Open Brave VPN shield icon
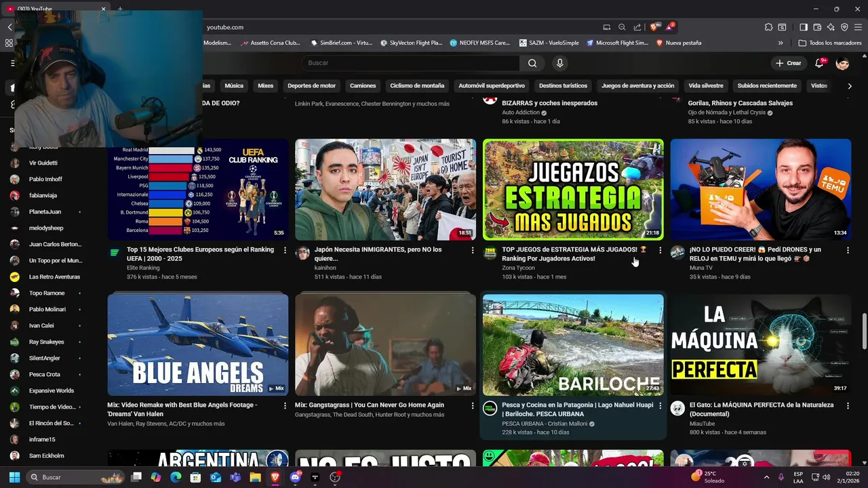868x488 pixels. coord(844,27)
